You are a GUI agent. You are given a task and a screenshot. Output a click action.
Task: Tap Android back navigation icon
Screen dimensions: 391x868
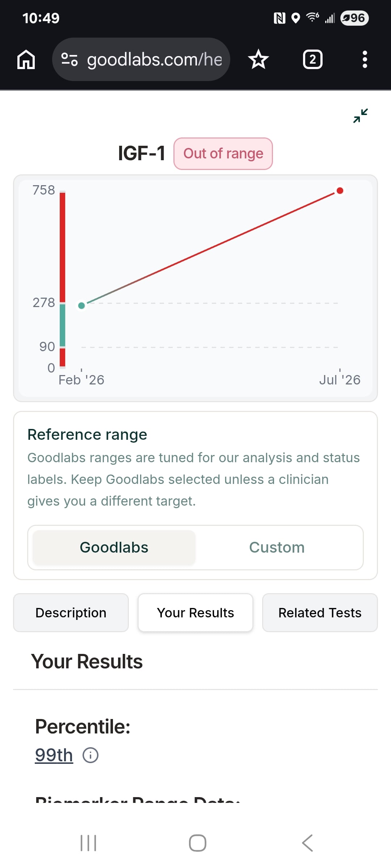(x=307, y=843)
